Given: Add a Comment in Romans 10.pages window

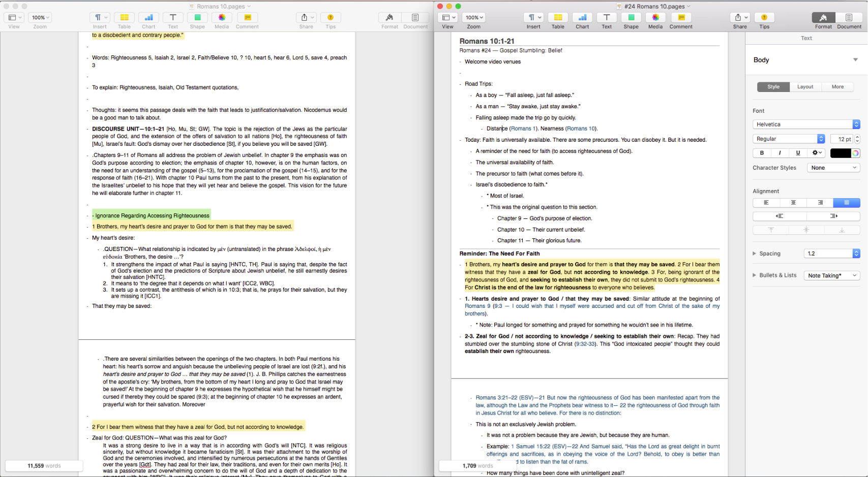Looking at the screenshot, I should pyautogui.click(x=247, y=17).
